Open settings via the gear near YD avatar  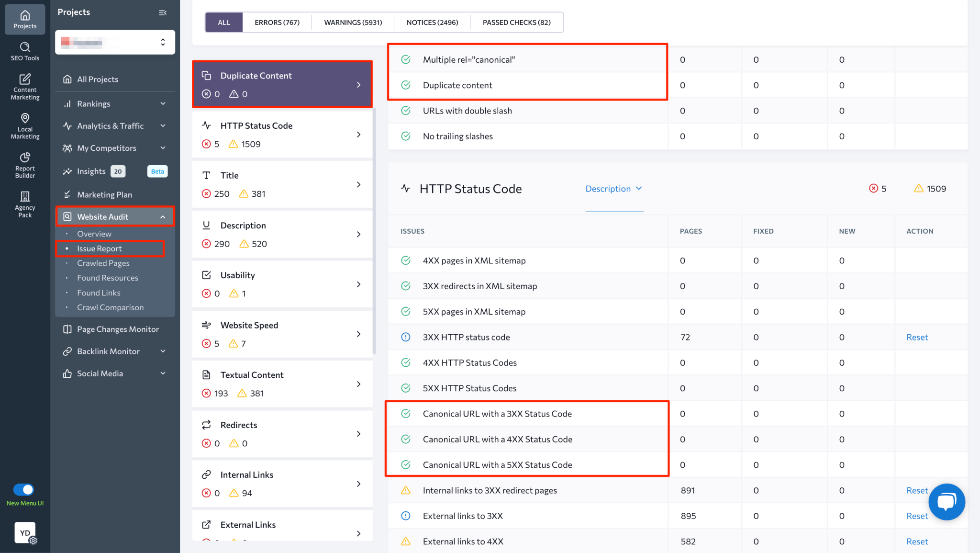33,541
